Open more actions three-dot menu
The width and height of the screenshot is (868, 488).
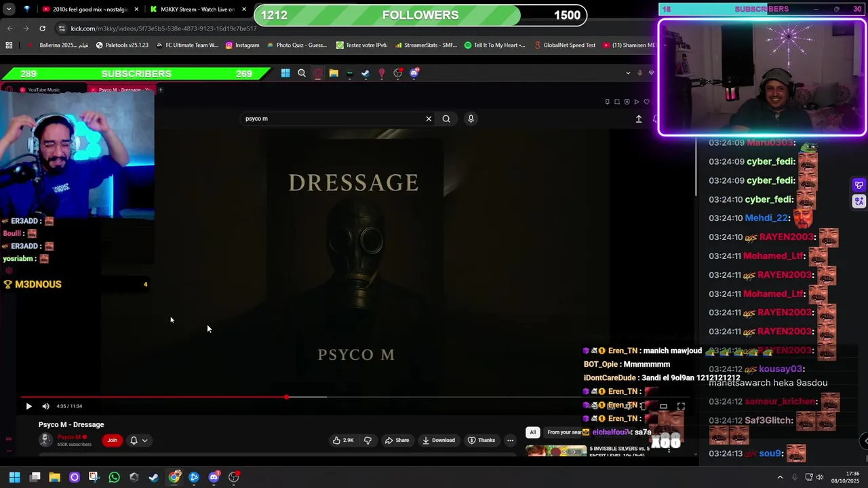coord(510,440)
